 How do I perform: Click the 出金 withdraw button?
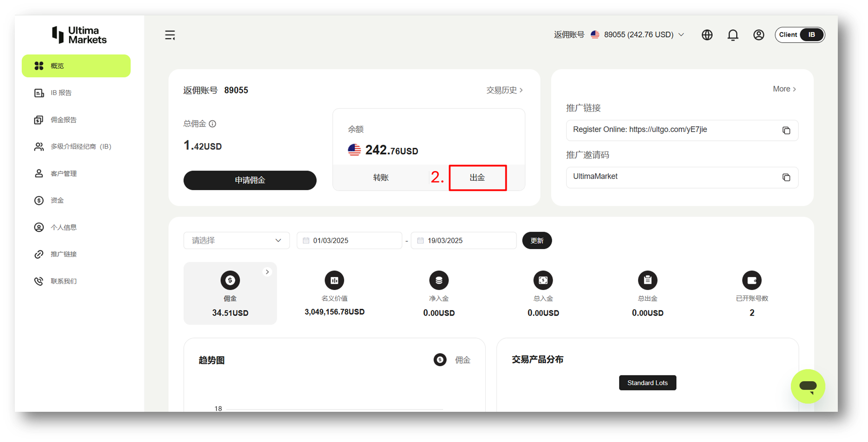[477, 178]
